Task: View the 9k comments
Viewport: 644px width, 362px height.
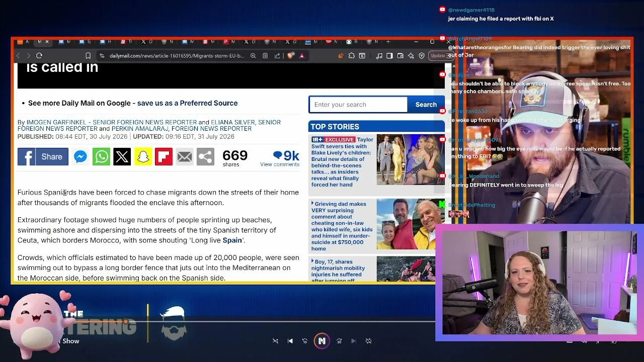Action: 280,158
